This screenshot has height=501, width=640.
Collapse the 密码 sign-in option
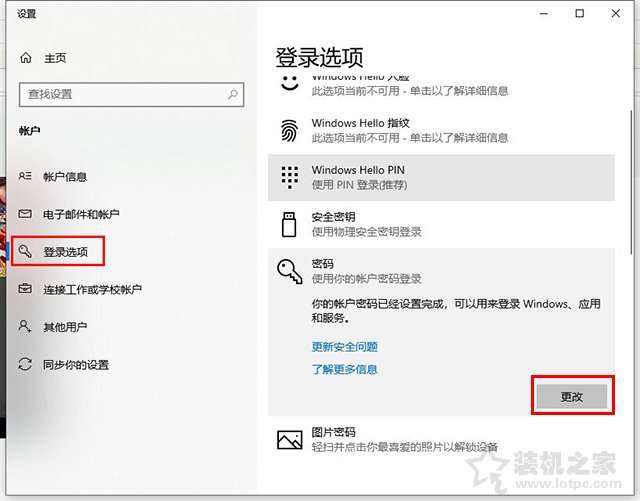click(x=441, y=271)
